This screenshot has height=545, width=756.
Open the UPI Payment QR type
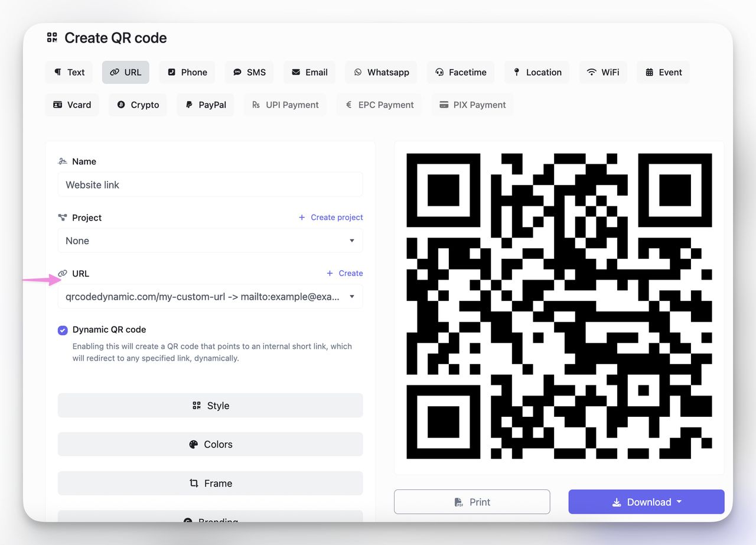pos(285,105)
